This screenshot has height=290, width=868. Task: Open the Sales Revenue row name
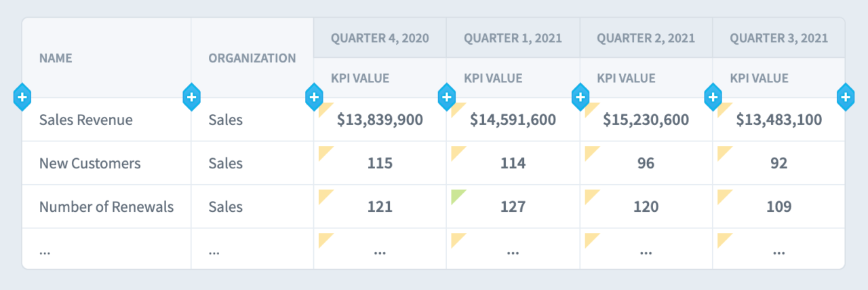(x=86, y=120)
